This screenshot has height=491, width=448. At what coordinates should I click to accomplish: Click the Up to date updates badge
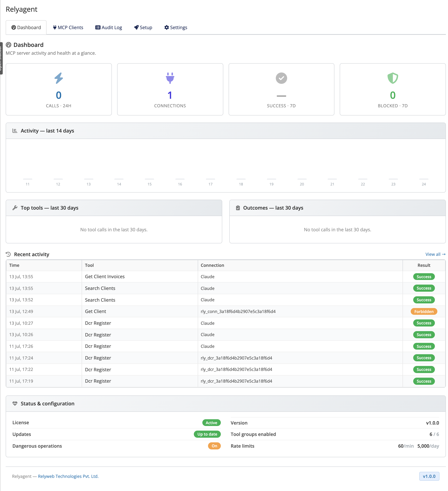coord(207,434)
